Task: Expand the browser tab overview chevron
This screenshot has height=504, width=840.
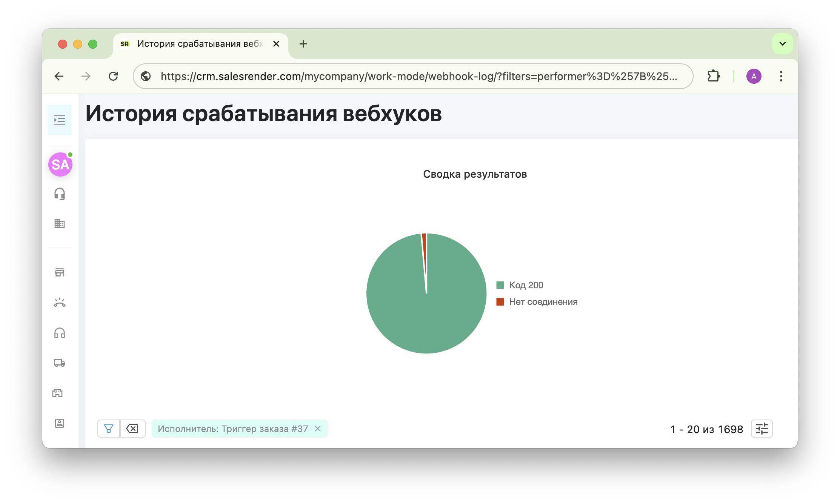Action: click(782, 43)
